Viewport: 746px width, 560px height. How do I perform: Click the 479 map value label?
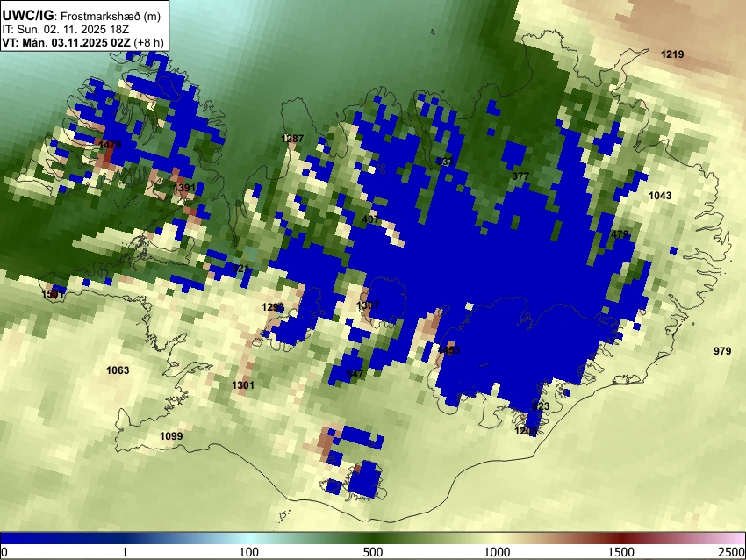(x=620, y=234)
